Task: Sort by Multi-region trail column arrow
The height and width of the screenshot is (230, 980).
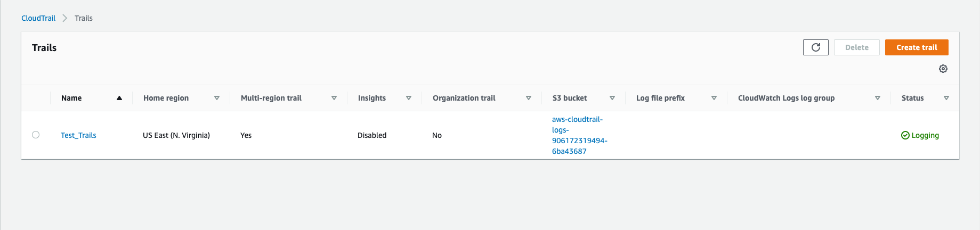Action: click(334, 98)
